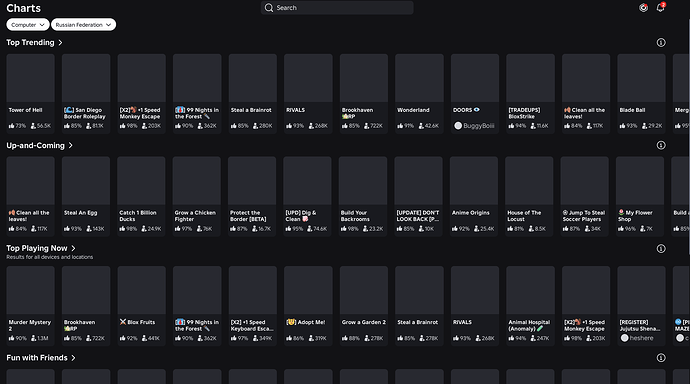Open Top Playing Now +1 Speed Monkey Escape title
Image resolution: width=690 pixels, height=384 pixels.
[584, 325]
